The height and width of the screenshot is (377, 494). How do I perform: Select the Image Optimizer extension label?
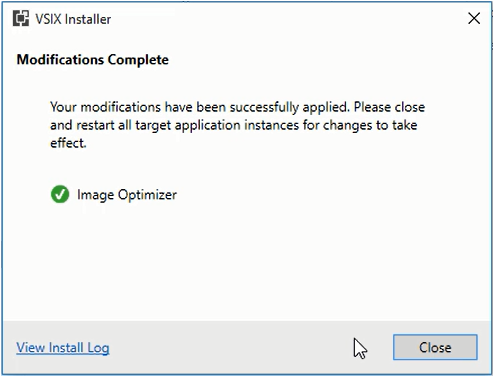tap(127, 195)
